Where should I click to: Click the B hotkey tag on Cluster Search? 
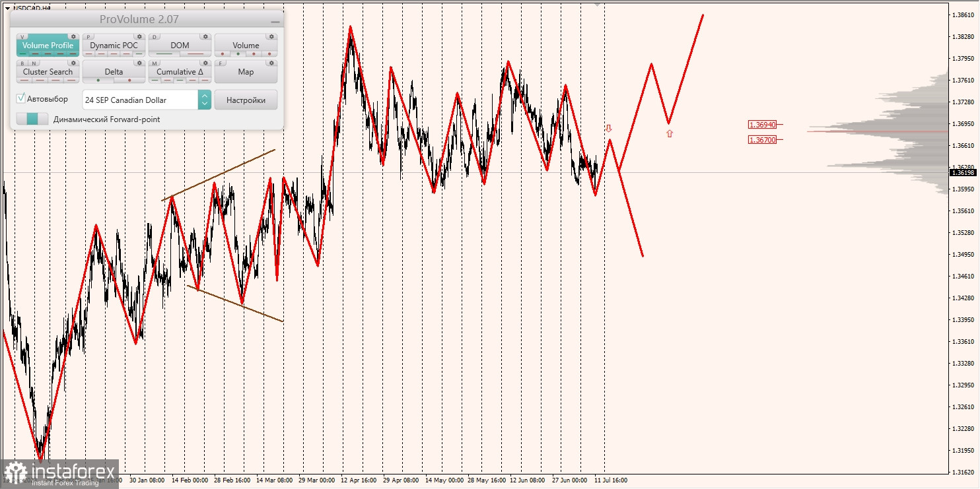click(22, 63)
